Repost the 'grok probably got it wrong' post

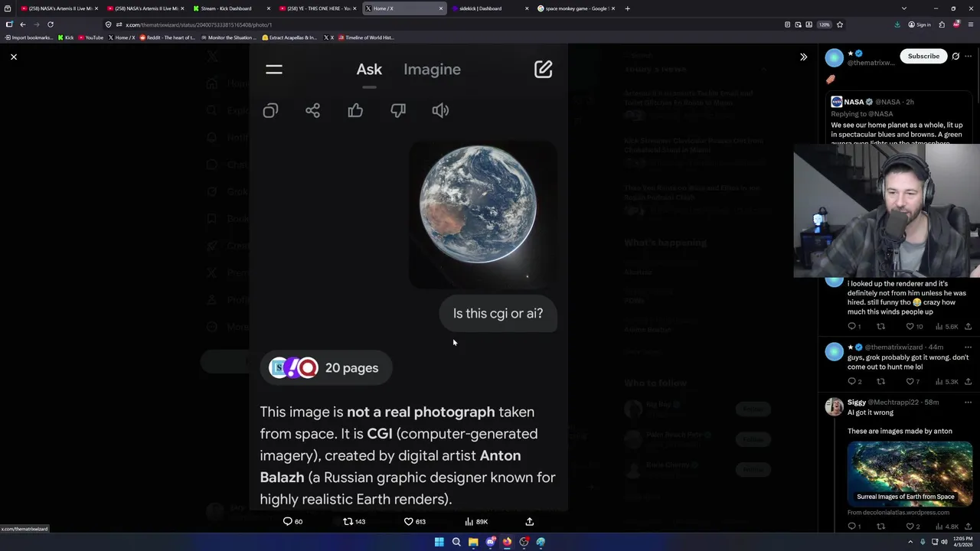click(881, 381)
